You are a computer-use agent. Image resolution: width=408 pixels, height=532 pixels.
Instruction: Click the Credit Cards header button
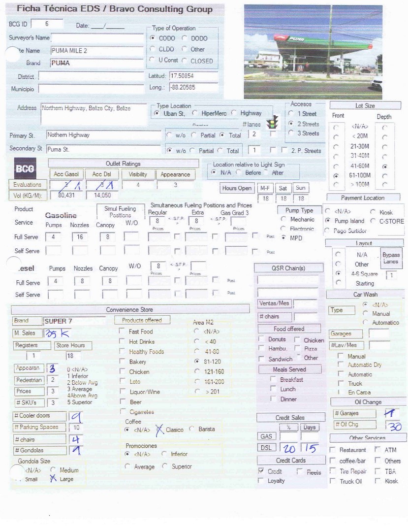pyautogui.click(x=291, y=461)
